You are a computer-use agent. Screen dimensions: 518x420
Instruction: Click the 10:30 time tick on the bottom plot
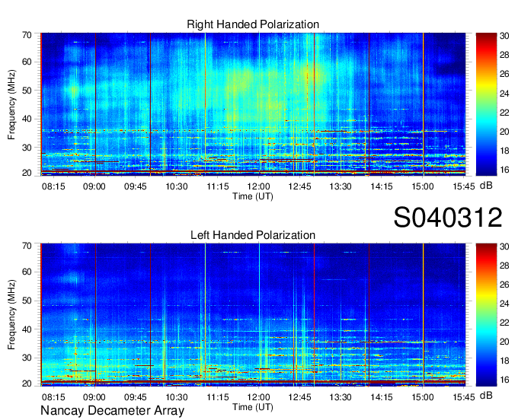click(x=177, y=397)
